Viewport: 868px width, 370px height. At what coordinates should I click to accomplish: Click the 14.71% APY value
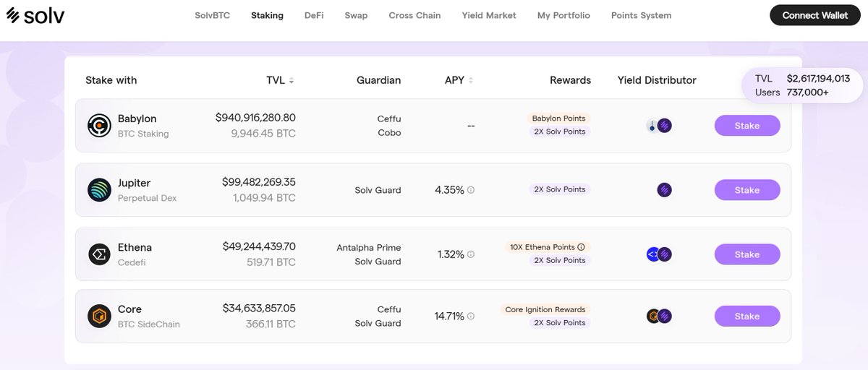(x=448, y=317)
